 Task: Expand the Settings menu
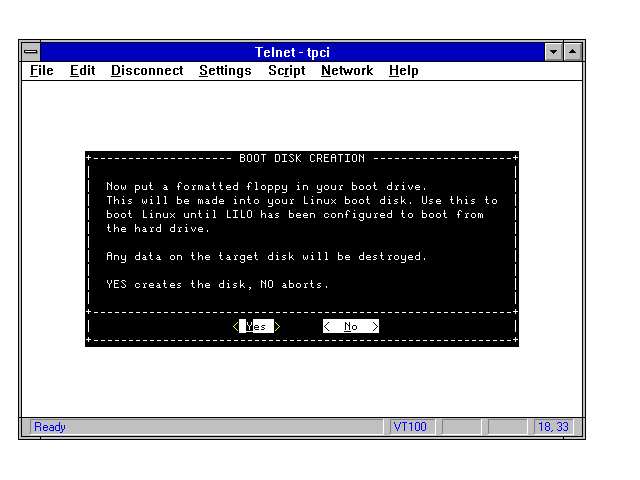click(x=225, y=71)
